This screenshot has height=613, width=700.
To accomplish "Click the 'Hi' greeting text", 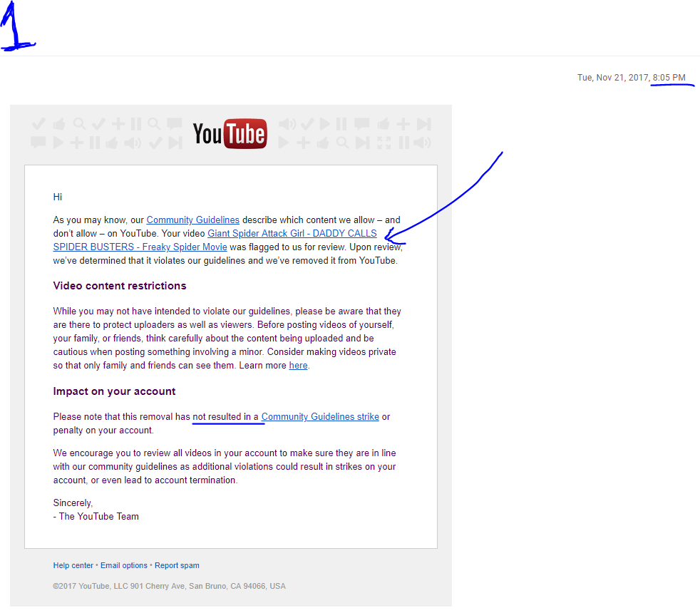I will [58, 197].
